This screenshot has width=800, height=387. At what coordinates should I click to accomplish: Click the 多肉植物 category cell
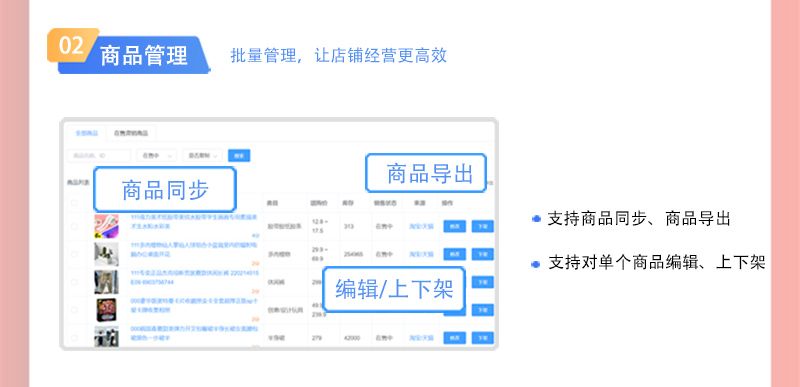[278, 254]
